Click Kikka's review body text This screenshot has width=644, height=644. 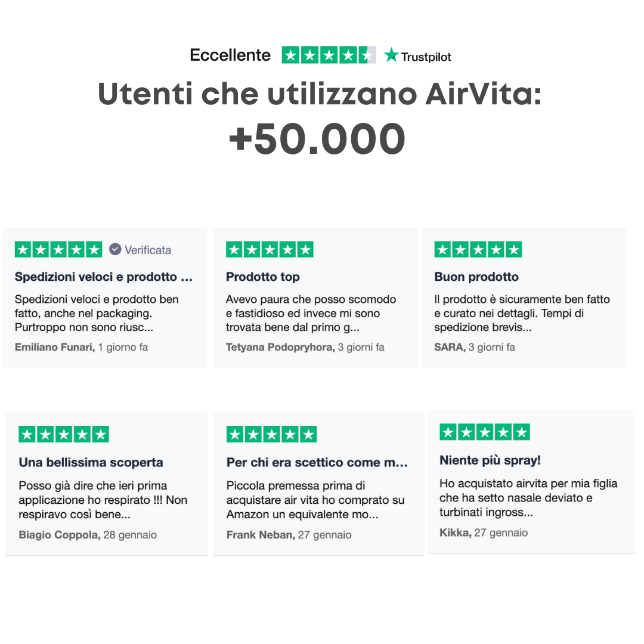528,498
